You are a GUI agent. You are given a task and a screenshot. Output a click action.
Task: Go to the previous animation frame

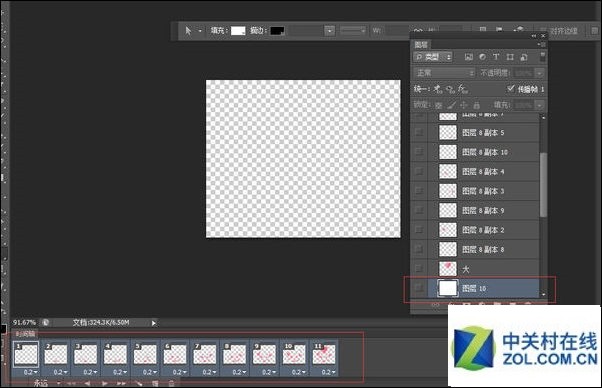pos(88,383)
